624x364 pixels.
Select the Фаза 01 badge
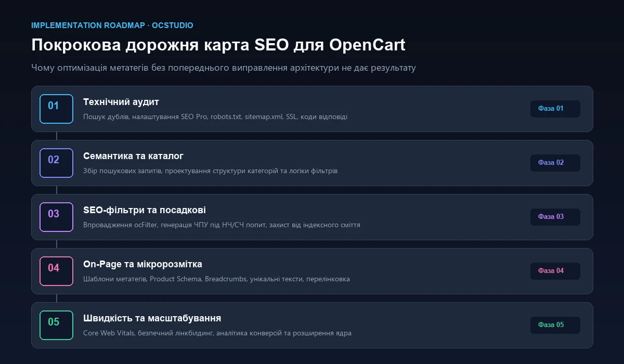tap(555, 109)
